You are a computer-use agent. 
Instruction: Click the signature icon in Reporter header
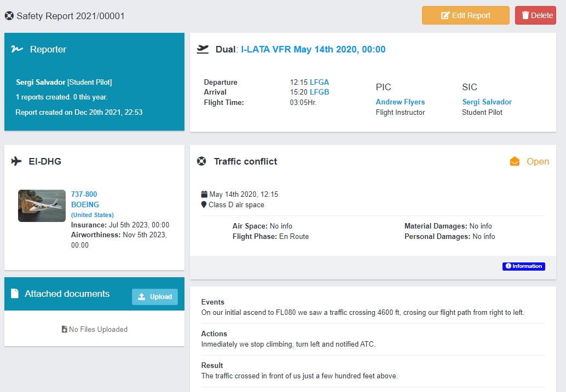coord(17,49)
